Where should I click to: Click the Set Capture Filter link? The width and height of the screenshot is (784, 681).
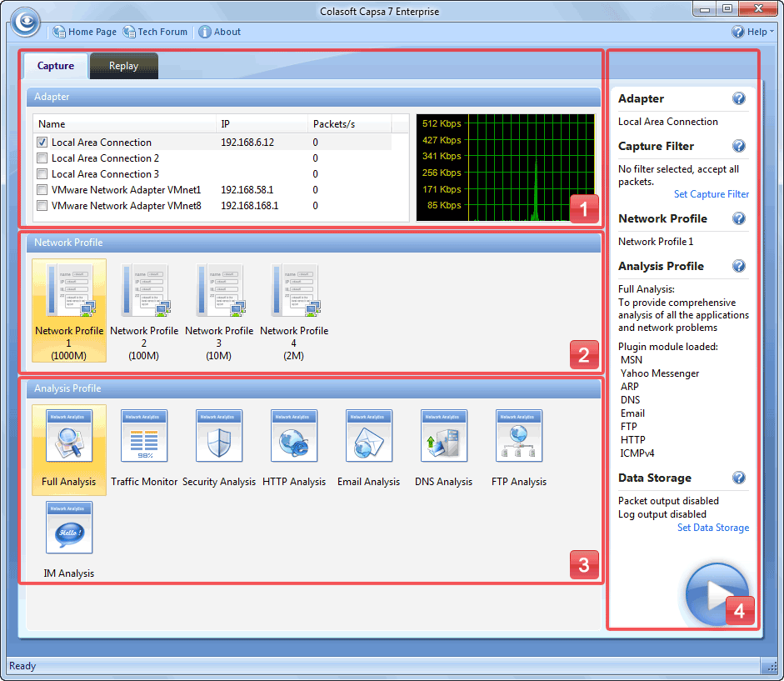[x=711, y=194]
